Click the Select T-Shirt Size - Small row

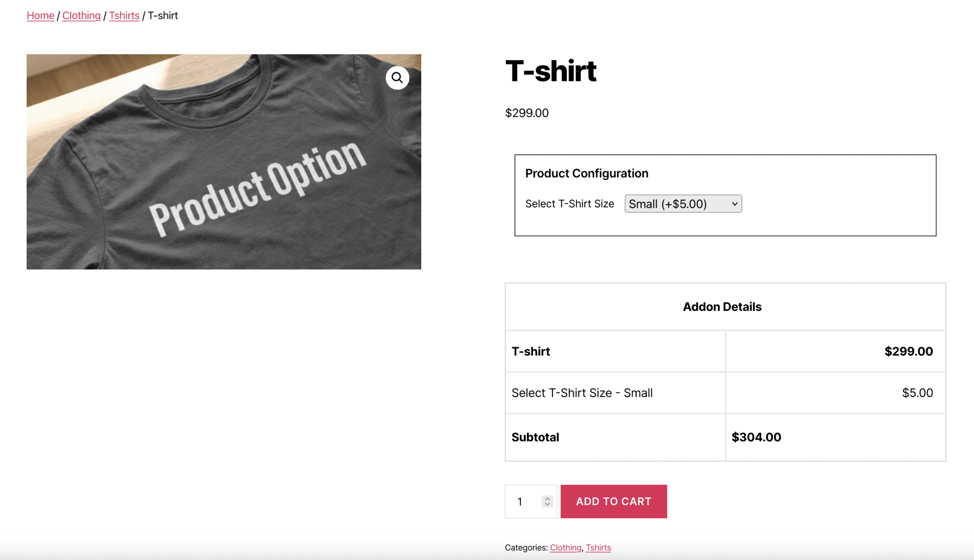pyautogui.click(x=582, y=393)
